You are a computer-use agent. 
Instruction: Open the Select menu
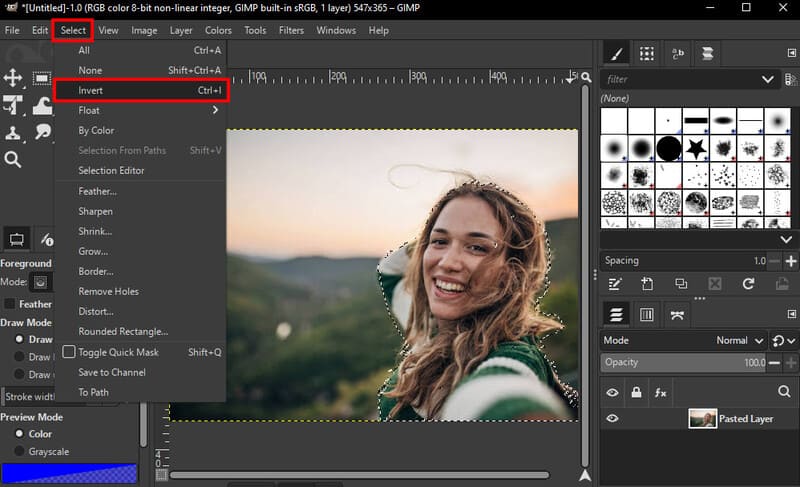pyautogui.click(x=73, y=31)
